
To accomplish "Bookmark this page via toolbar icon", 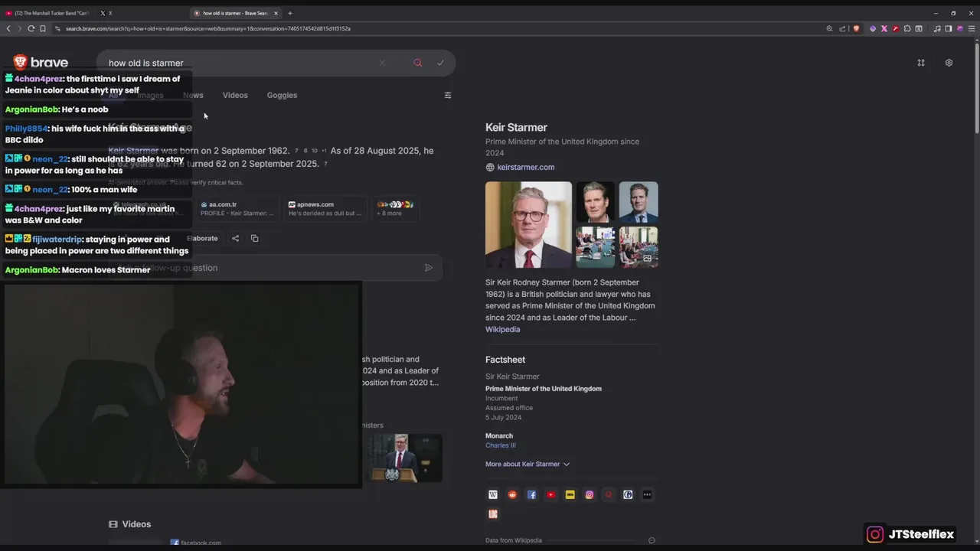I will tap(43, 28).
